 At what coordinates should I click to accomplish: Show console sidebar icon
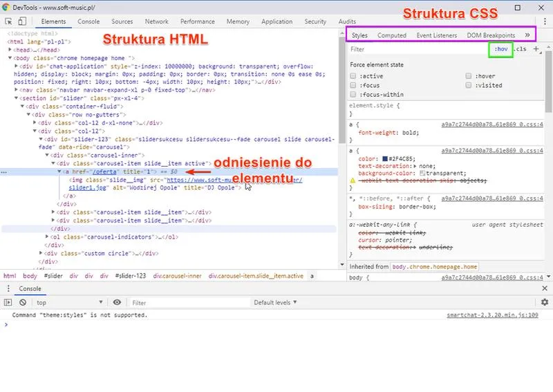pos(8,302)
